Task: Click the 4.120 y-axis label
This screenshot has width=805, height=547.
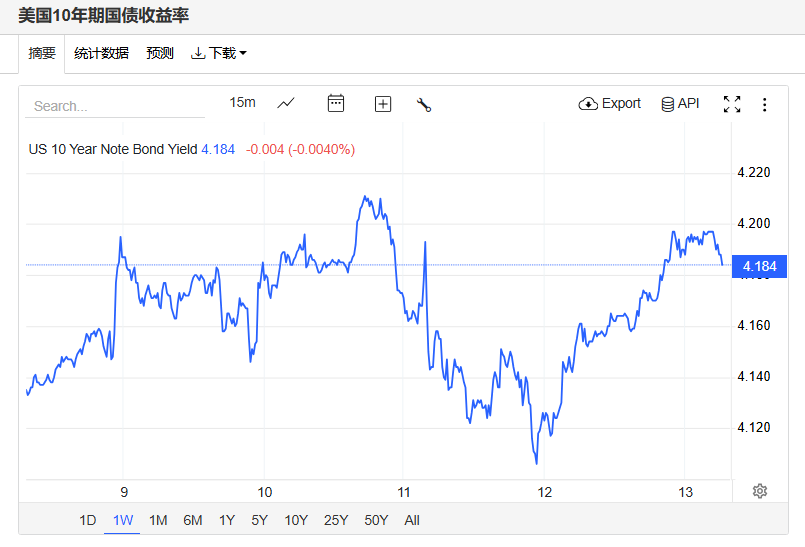Action: 754,427
